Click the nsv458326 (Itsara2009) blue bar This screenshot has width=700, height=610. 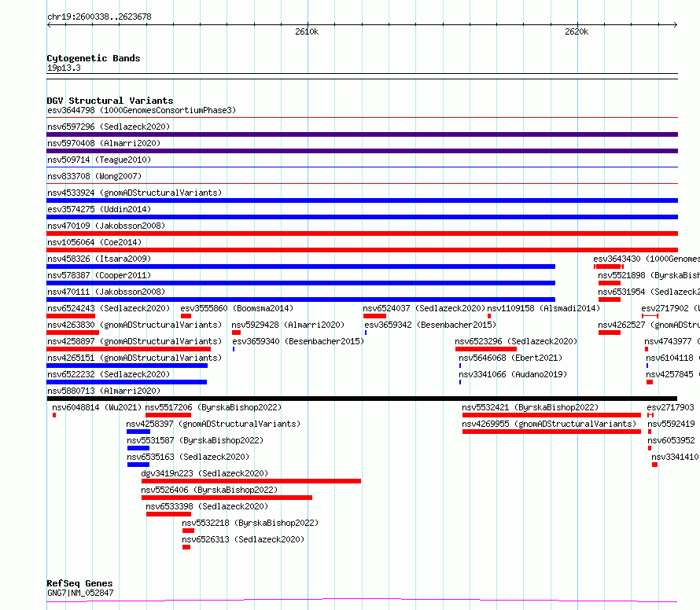point(301,266)
